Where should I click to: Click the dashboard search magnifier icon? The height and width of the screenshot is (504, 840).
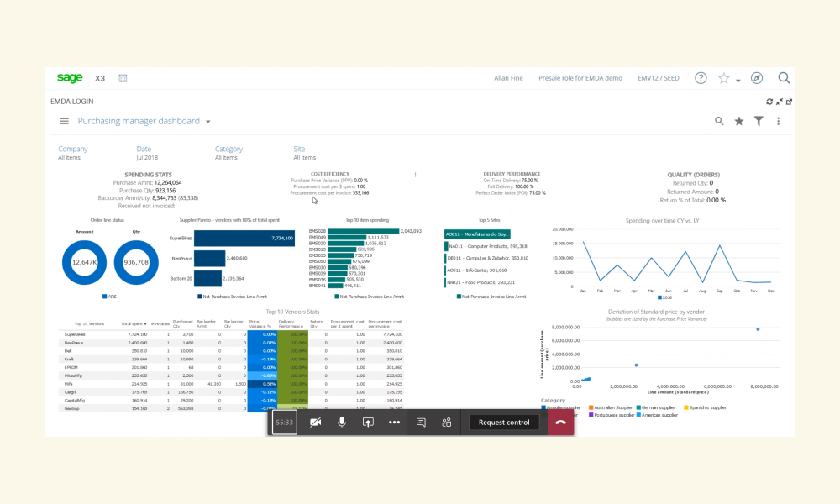click(719, 122)
